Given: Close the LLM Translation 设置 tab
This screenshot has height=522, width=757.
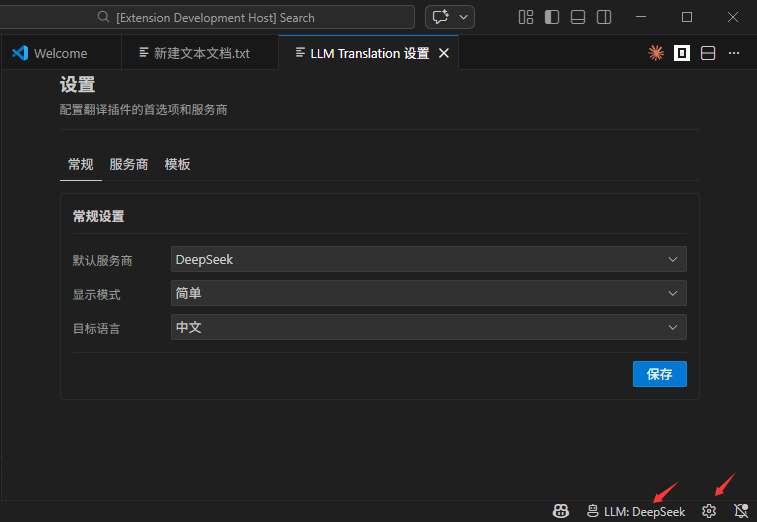Looking at the screenshot, I should point(444,53).
